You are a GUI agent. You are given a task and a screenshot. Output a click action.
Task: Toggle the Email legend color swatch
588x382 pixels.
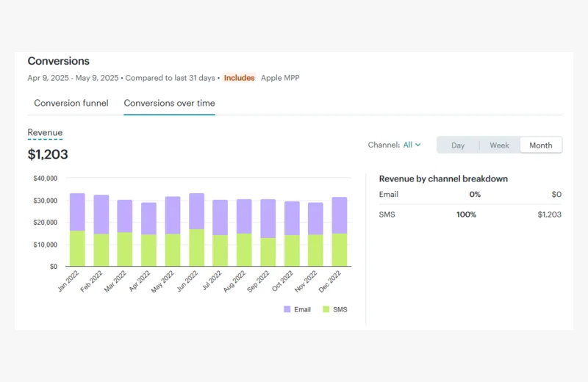[x=287, y=309]
